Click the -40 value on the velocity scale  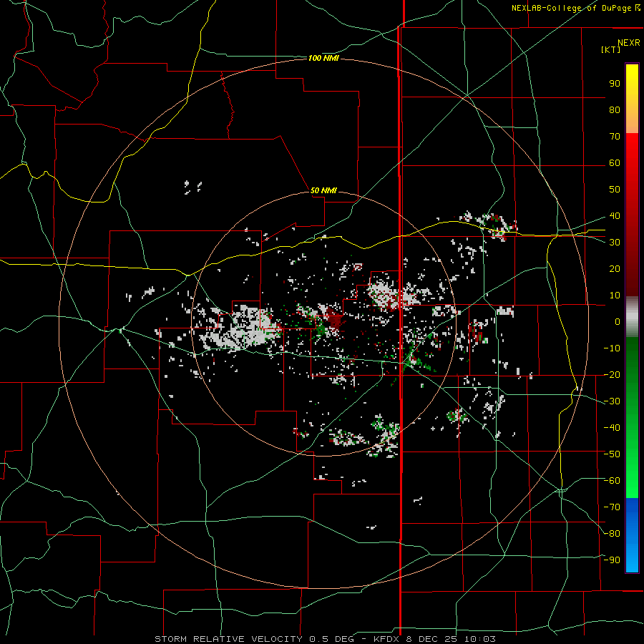tap(612, 428)
